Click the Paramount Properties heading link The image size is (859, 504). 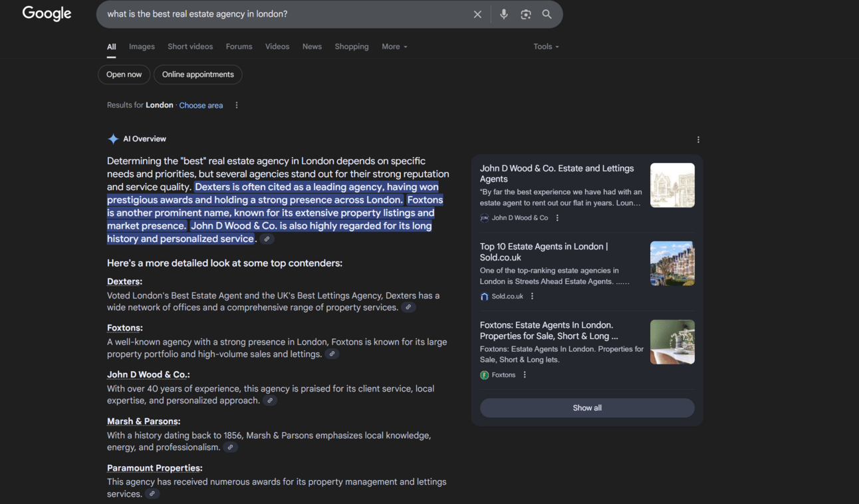point(155,468)
